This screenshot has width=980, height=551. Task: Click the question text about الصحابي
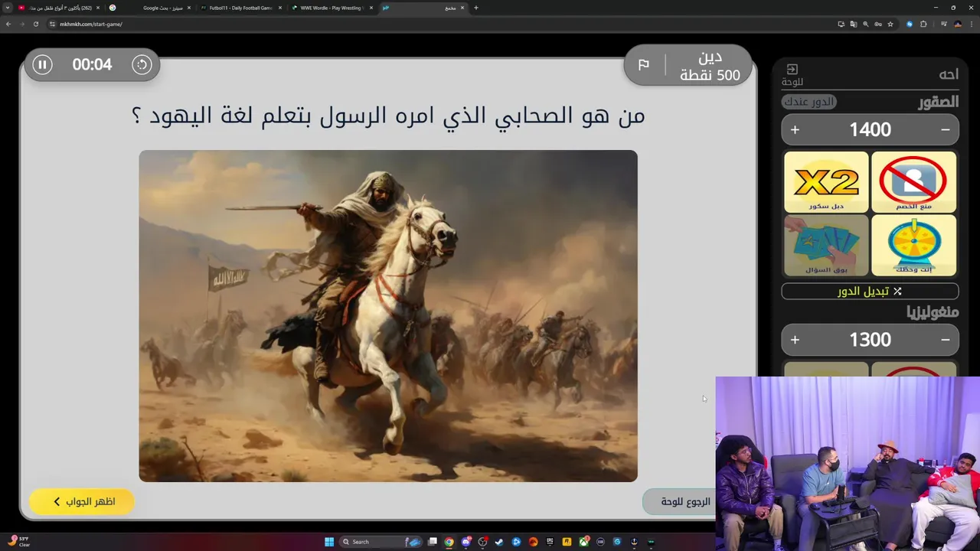click(x=388, y=116)
